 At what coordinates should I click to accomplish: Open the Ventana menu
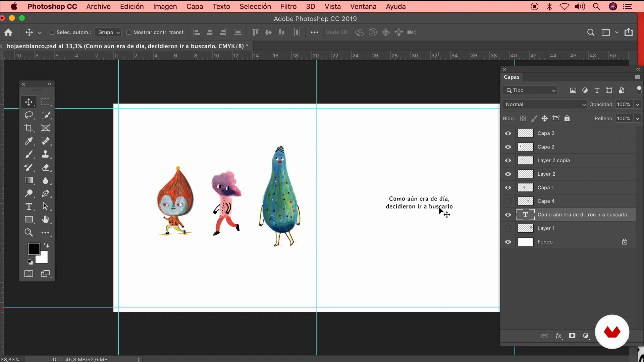[x=363, y=6]
